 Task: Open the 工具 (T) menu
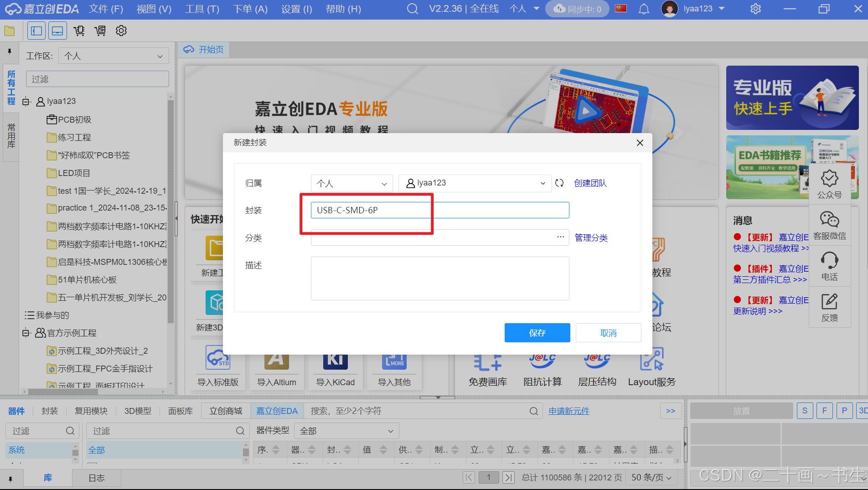tap(202, 9)
